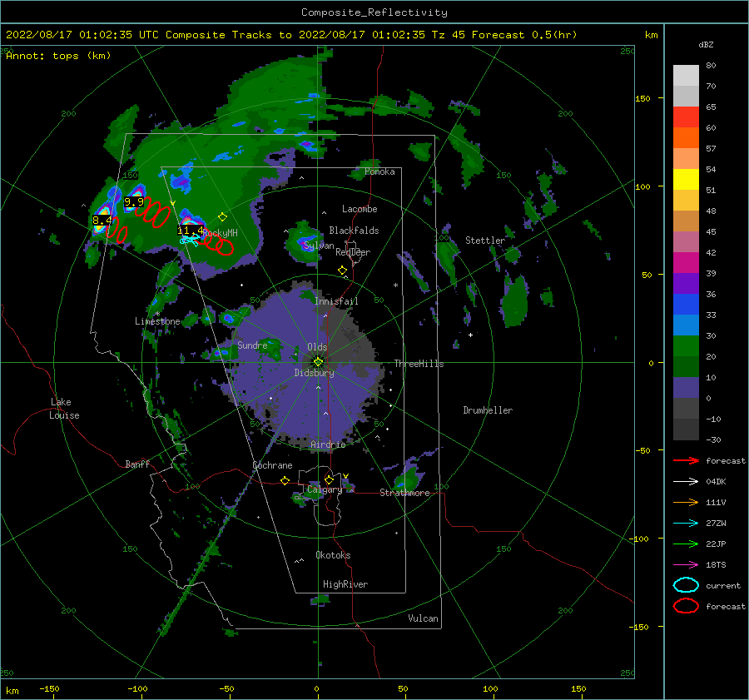Viewport: 749px width, 700px height.
Task: Click the Strathmore label
Action: click(x=404, y=493)
